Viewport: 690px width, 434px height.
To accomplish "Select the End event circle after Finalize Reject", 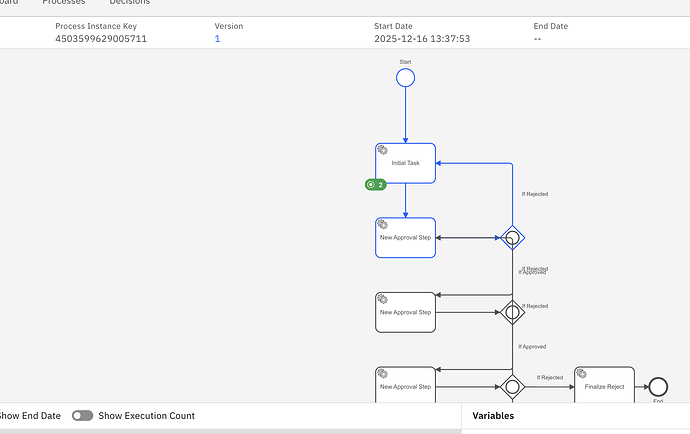I will 658,387.
